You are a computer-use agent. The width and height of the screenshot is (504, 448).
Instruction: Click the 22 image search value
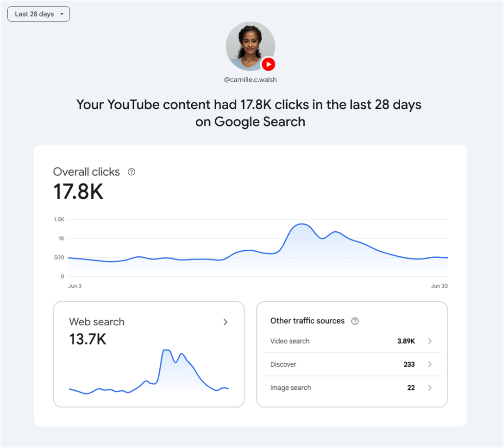tap(411, 387)
